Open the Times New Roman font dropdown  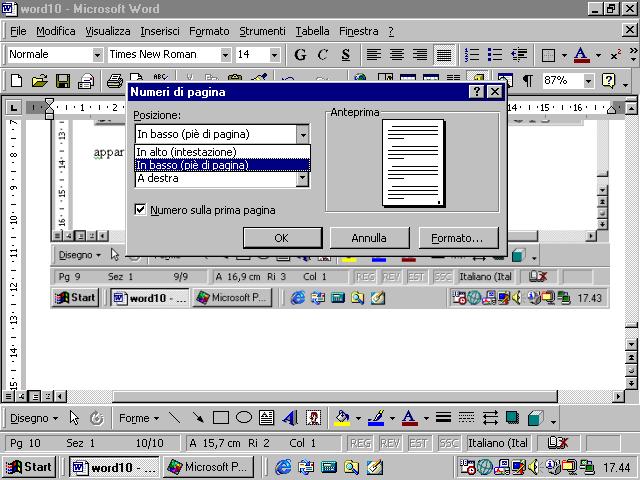[225, 55]
